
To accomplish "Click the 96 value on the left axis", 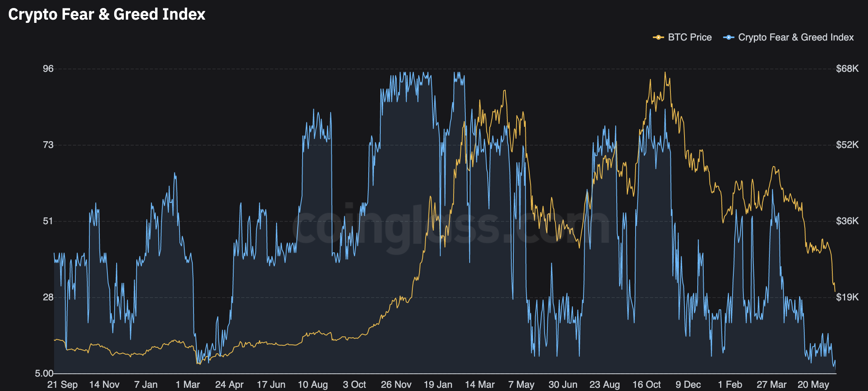I will coord(48,69).
